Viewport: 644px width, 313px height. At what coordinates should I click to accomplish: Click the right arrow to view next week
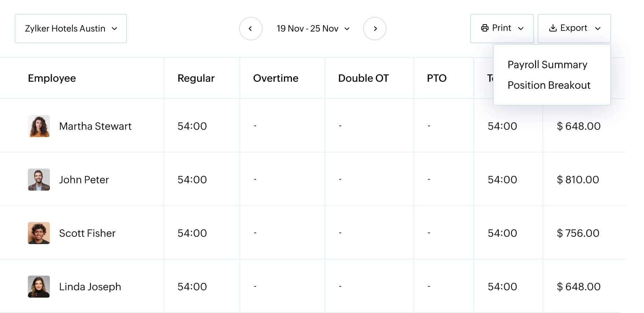tap(375, 28)
